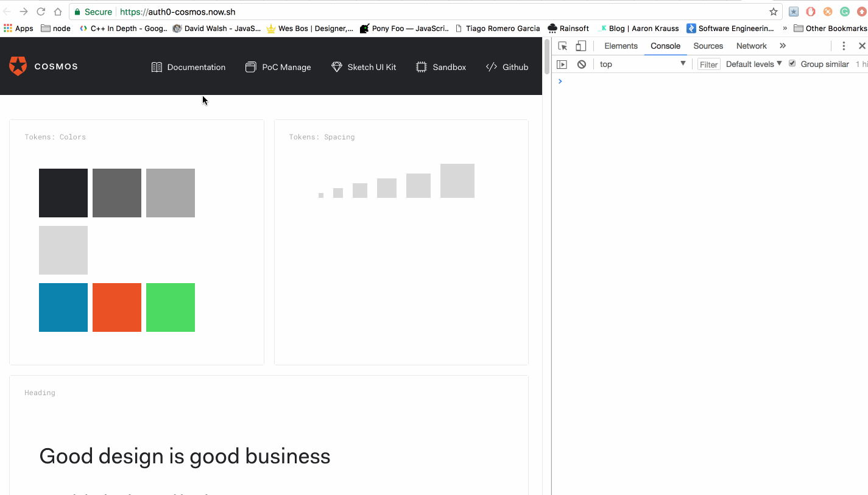Click the PoC Manage database icon
Viewport: 868px width, 495px height.
(250, 67)
